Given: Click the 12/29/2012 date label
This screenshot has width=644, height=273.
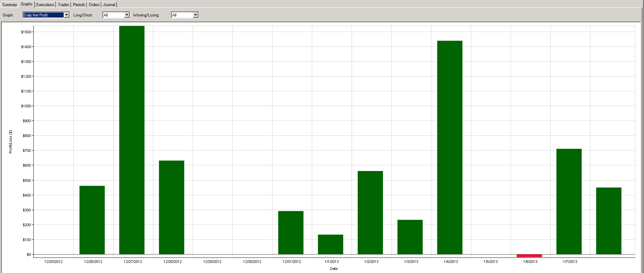Looking at the screenshot, I should pos(212,262).
